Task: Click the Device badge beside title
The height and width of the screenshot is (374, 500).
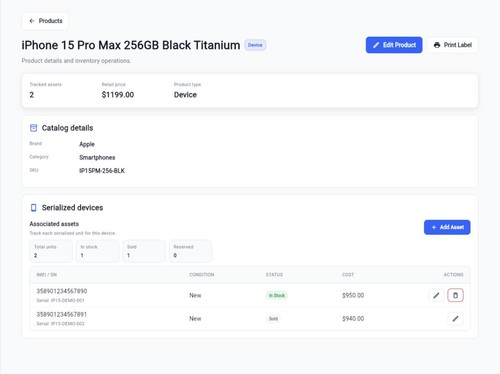Action: (x=255, y=45)
